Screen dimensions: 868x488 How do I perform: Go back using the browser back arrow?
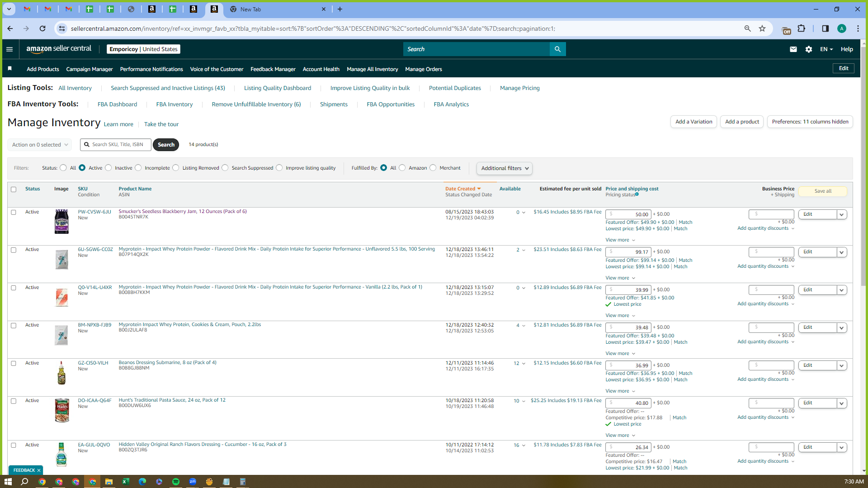tap(10, 28)
